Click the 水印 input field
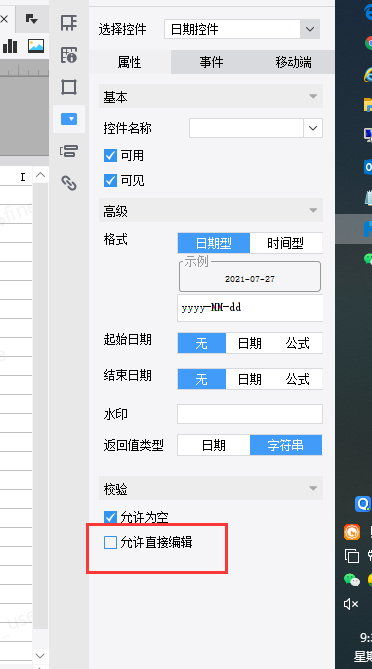Screen dimensions: 372x669 [250, 414]
